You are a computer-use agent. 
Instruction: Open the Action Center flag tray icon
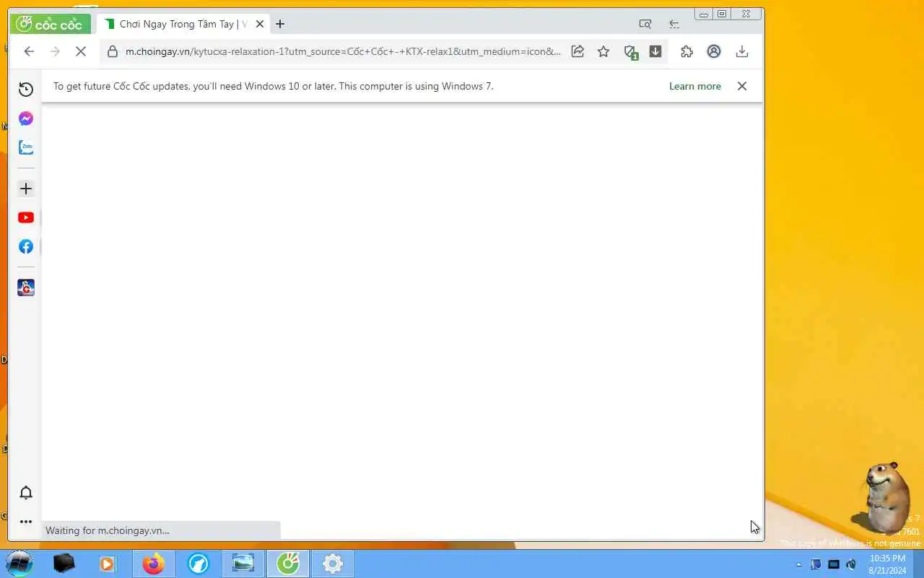[816, 564]
